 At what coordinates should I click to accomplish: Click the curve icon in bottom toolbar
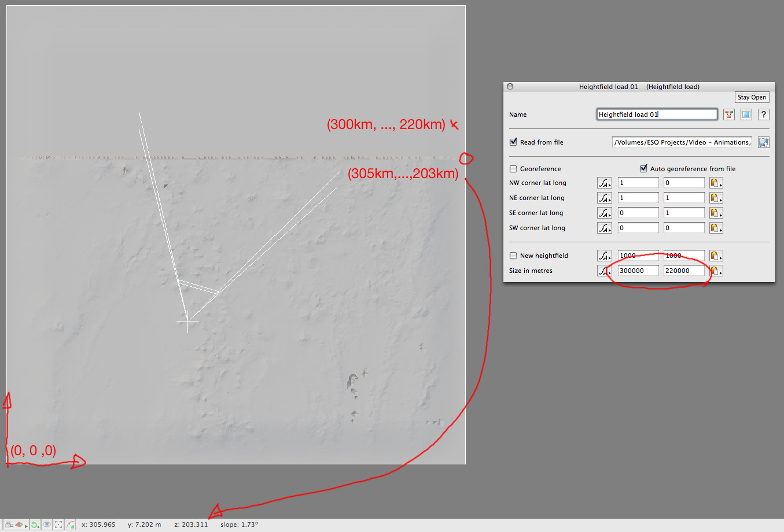tap(71, 524)
